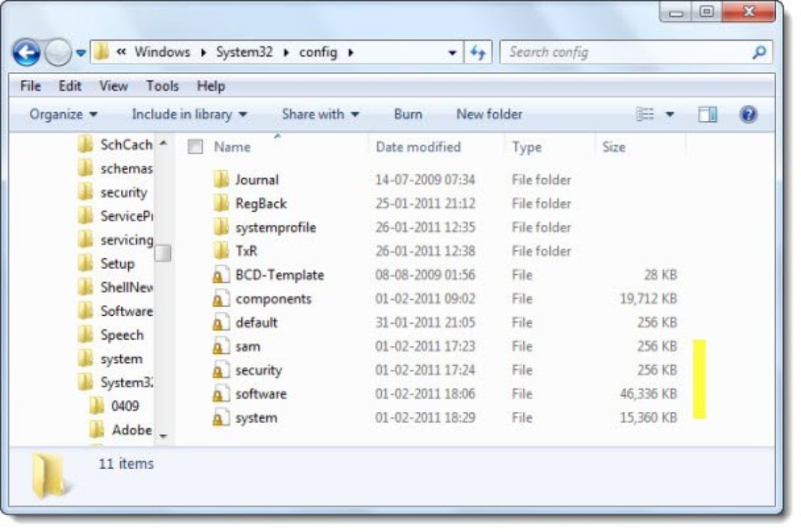Open the Organize dropdown
This screenshot has height=532, width=801.
coord(63,114)
